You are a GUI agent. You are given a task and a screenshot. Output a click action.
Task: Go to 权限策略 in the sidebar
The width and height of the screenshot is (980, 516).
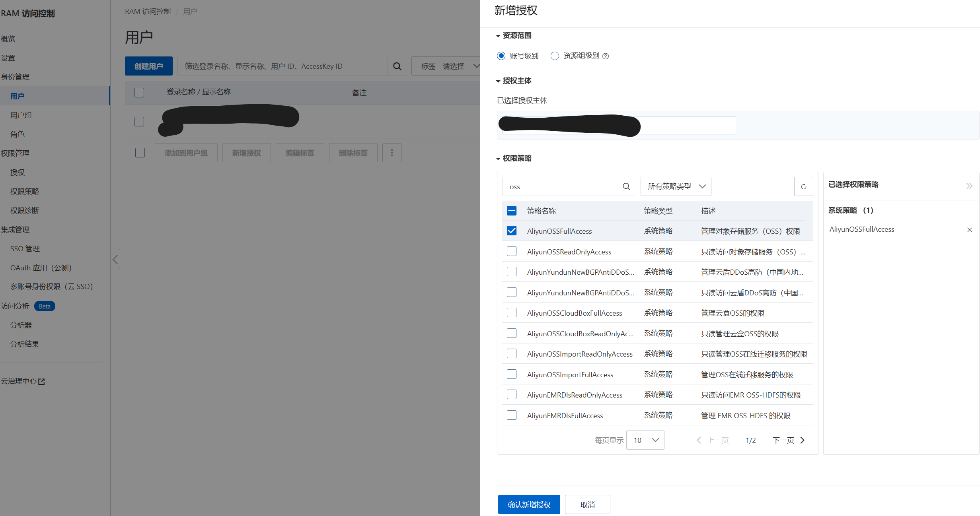[x=25, y=191]
